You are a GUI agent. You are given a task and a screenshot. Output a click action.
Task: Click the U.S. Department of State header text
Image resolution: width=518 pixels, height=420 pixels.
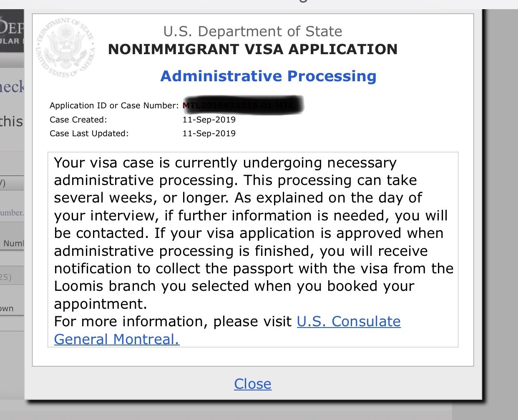tap(253, 31)
